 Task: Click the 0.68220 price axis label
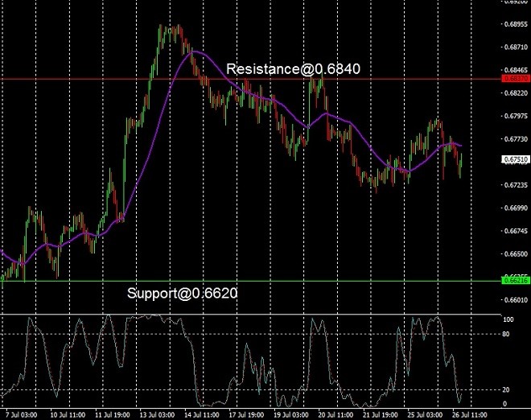[516, 93]
